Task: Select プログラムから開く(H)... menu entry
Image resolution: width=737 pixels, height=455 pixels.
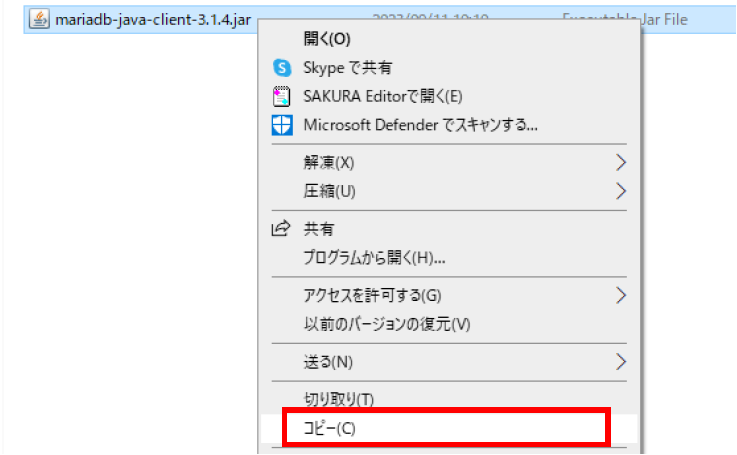Action: [x=374, y=258]
